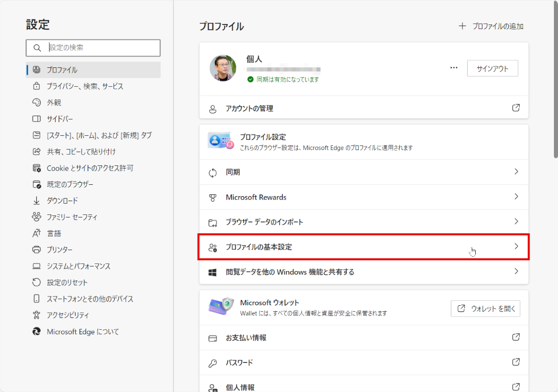This screenshot has width=558, height=392.
Task: Open お支払い情報 row
Action: point(363,337)
